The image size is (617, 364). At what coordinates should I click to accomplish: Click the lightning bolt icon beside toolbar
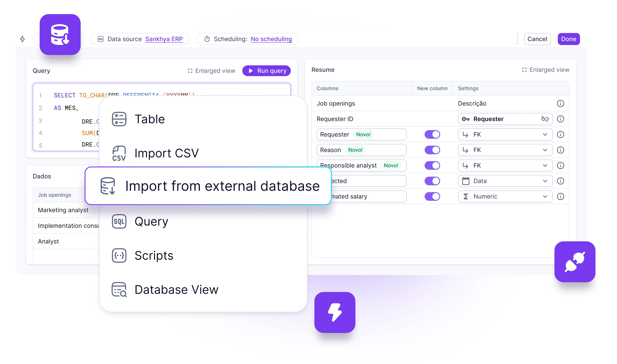click(22, 39)
